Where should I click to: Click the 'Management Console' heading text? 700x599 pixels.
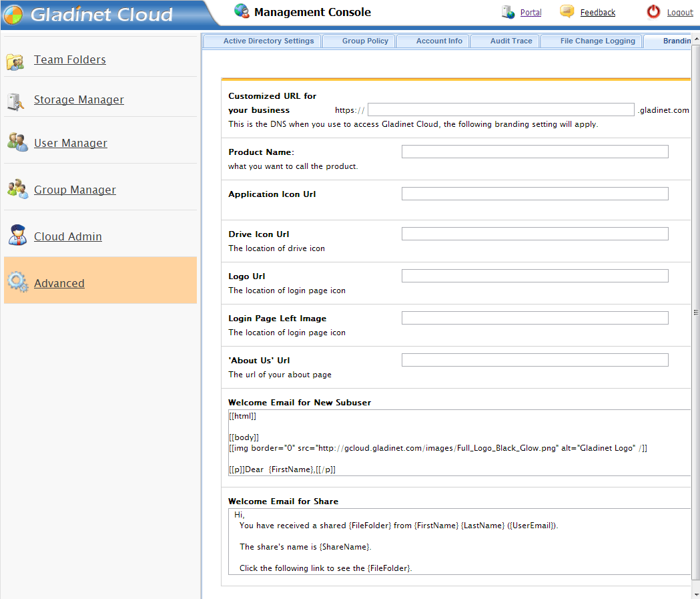click(x=312, y=12)
